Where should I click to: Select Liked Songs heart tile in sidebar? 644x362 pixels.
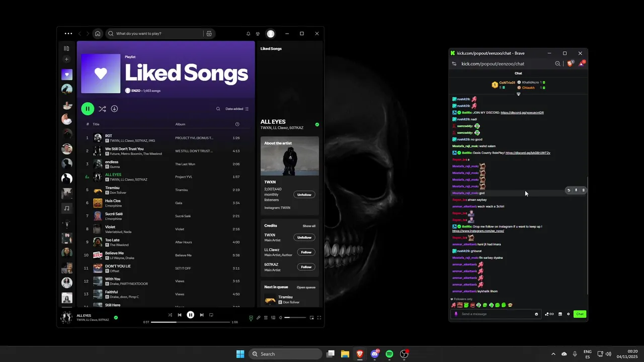[66, 74]
